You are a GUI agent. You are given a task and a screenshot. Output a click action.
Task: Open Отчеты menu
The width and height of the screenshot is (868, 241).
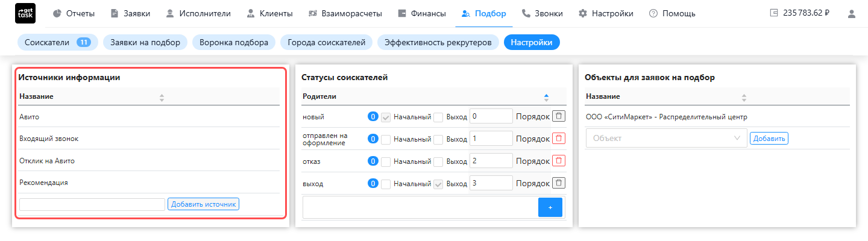74,13
